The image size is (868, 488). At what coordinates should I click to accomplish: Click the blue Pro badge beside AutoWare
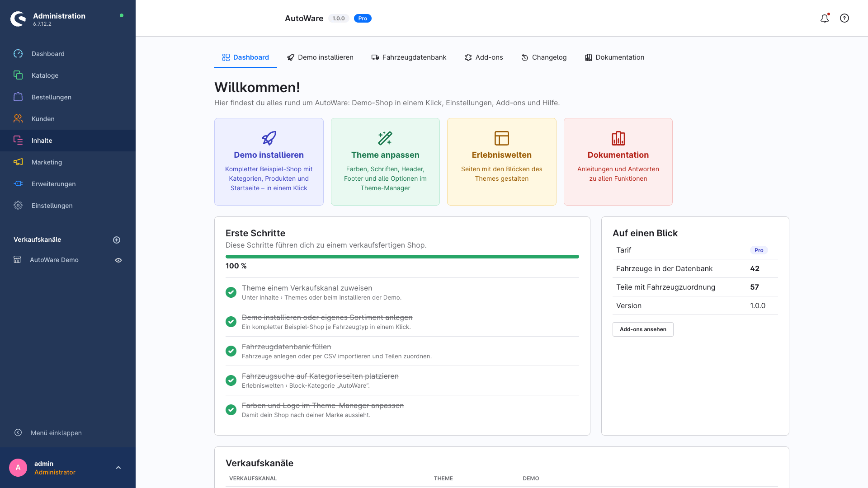coord(363,19)
